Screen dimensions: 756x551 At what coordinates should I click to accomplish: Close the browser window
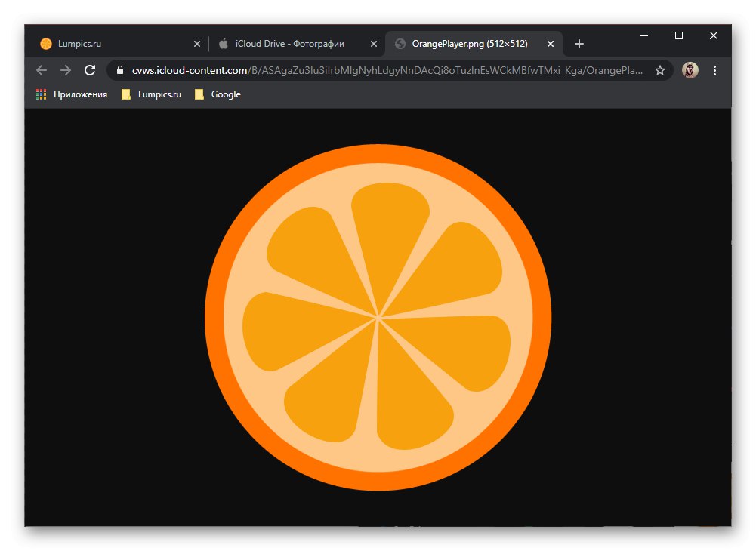[x=714, y=35]
